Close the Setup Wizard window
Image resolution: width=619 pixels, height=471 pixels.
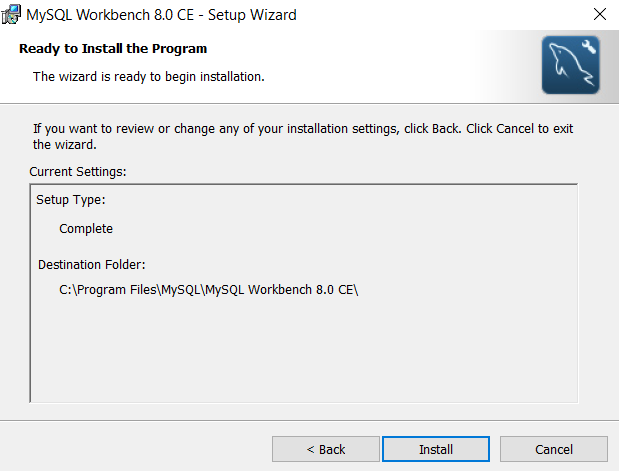(x=599, y=15)
